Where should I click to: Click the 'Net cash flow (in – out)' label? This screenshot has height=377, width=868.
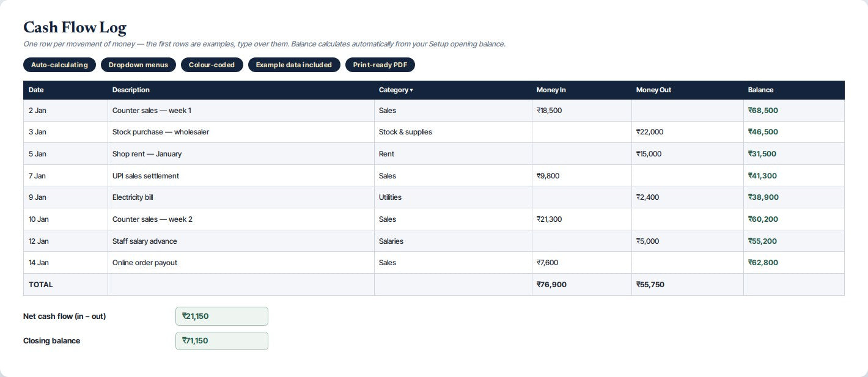click(x=64, y=317)
